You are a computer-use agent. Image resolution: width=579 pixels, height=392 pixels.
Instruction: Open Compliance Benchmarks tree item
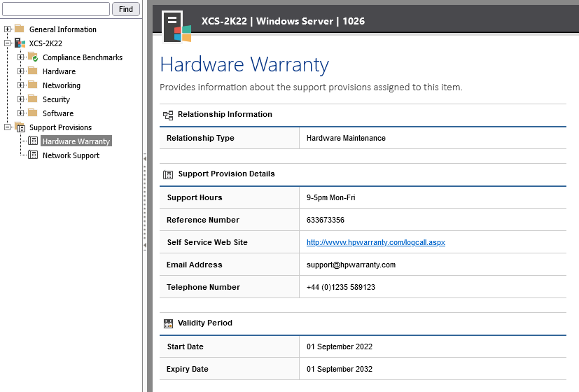[83, 57]
